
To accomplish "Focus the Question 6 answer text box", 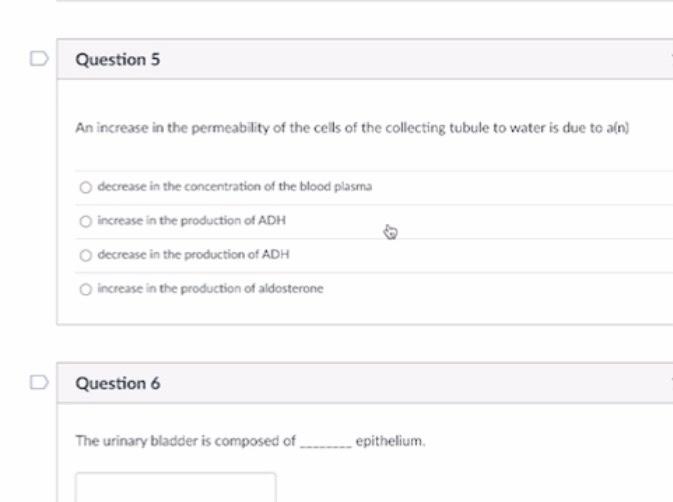I will tap(175, 488).
